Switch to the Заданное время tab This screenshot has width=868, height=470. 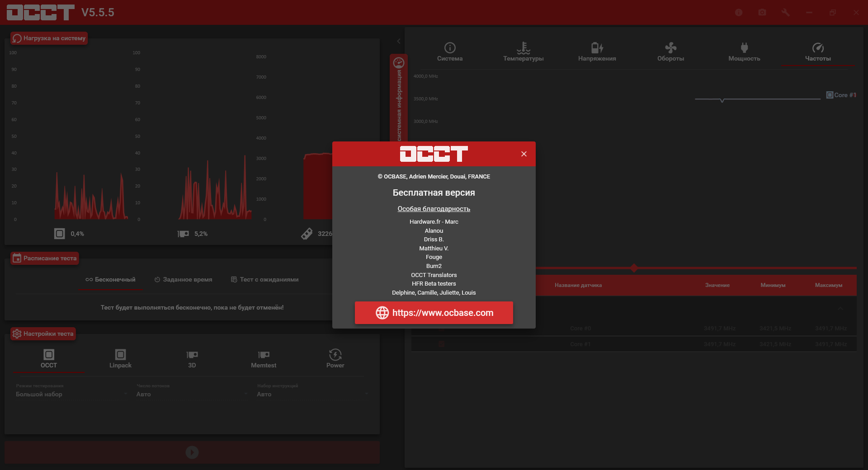(x=183, y=280)
